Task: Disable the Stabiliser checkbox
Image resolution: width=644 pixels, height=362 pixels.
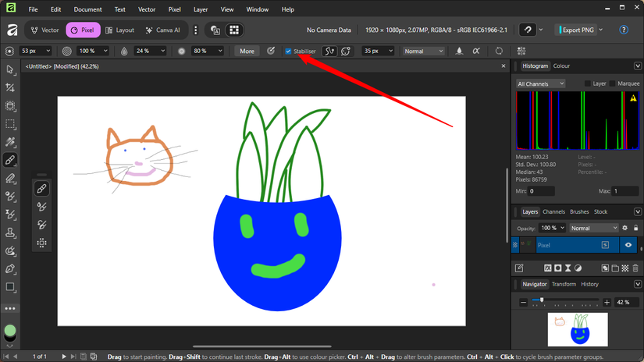Action: coord(288,51)
